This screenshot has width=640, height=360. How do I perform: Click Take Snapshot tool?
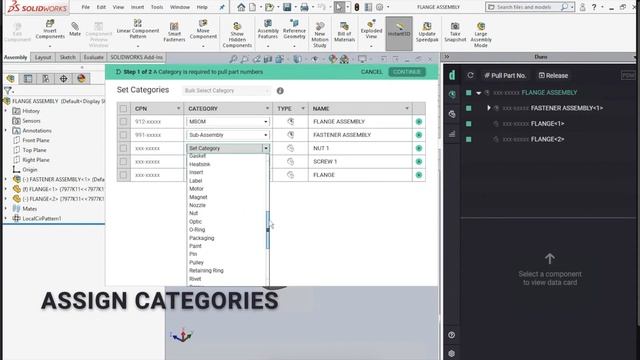point(455,32)
